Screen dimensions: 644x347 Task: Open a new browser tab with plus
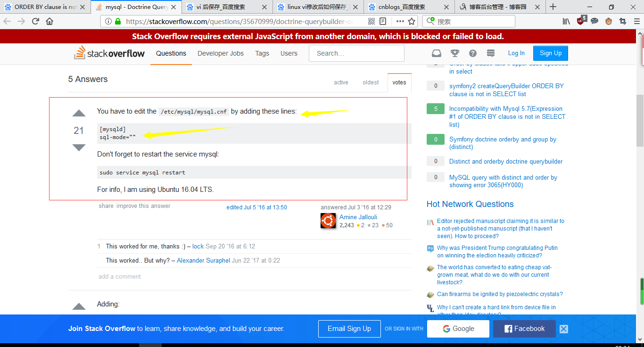pyautogui.click(x=553, y=7)
